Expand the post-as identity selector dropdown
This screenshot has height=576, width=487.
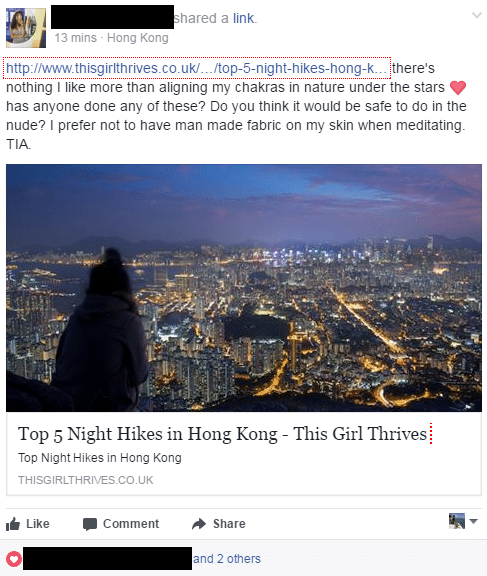coord(474,521)
